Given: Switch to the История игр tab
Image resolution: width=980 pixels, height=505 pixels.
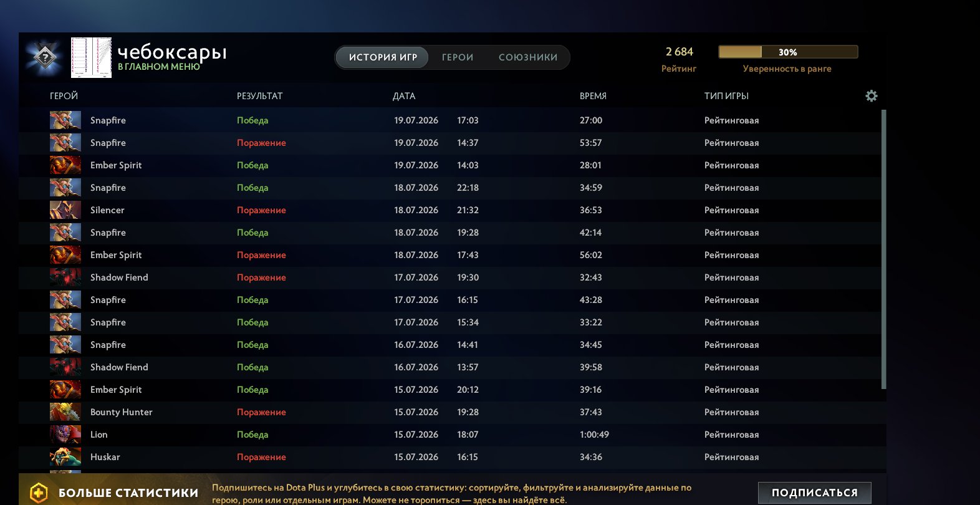Looking at the screenshot, I should 383,57.
